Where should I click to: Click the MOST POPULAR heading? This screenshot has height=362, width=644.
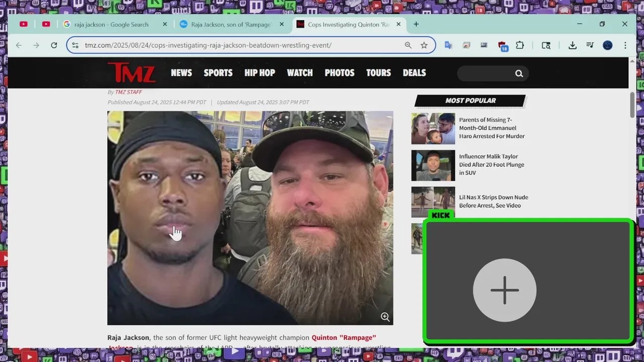coord(470,101)
